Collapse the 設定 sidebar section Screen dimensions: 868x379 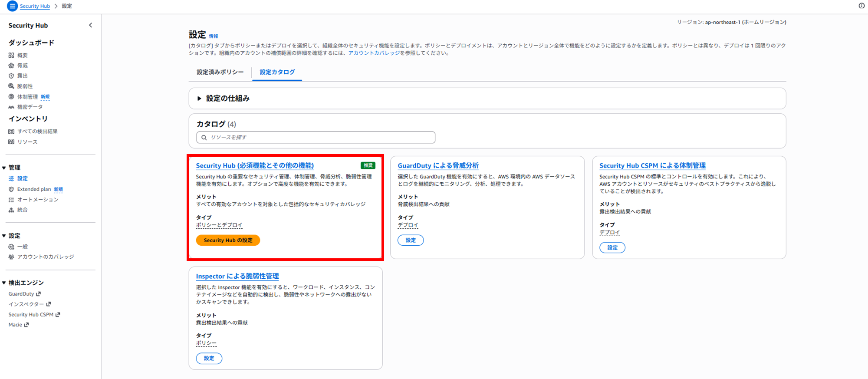pos(4,236)
